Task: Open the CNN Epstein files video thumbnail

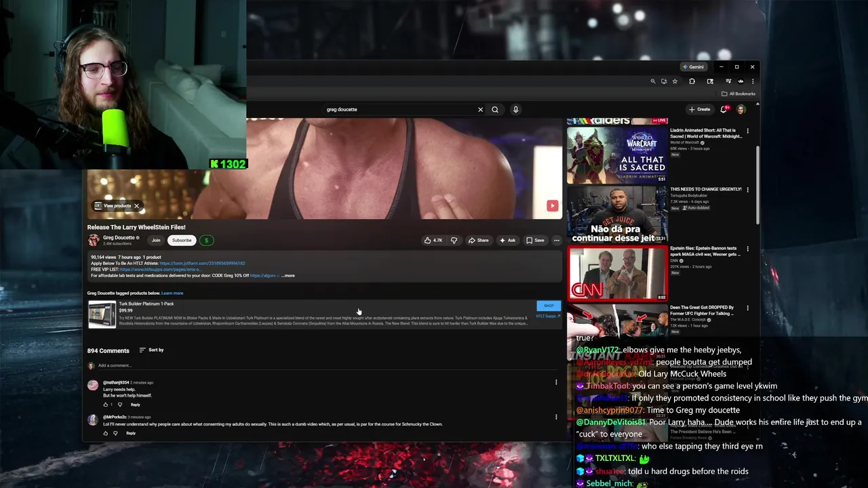Action: (617, 273)
